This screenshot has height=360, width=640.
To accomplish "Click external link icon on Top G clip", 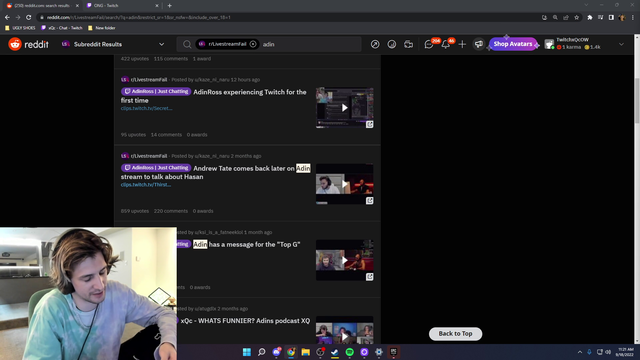I will 369,277.
